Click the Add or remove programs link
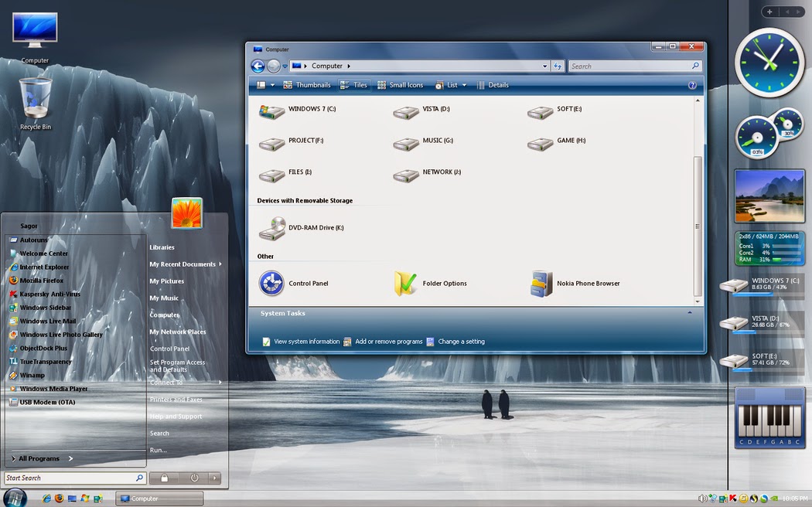Image resolution: width=812 pixels, height=507 pixels. [389, 341]
